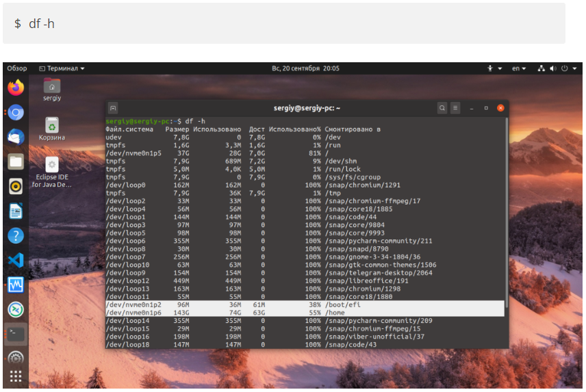Click the /snap/code/44 path text
Image resolution: width=586 pixels, height=392 pixels.
[x=351, y=217]
